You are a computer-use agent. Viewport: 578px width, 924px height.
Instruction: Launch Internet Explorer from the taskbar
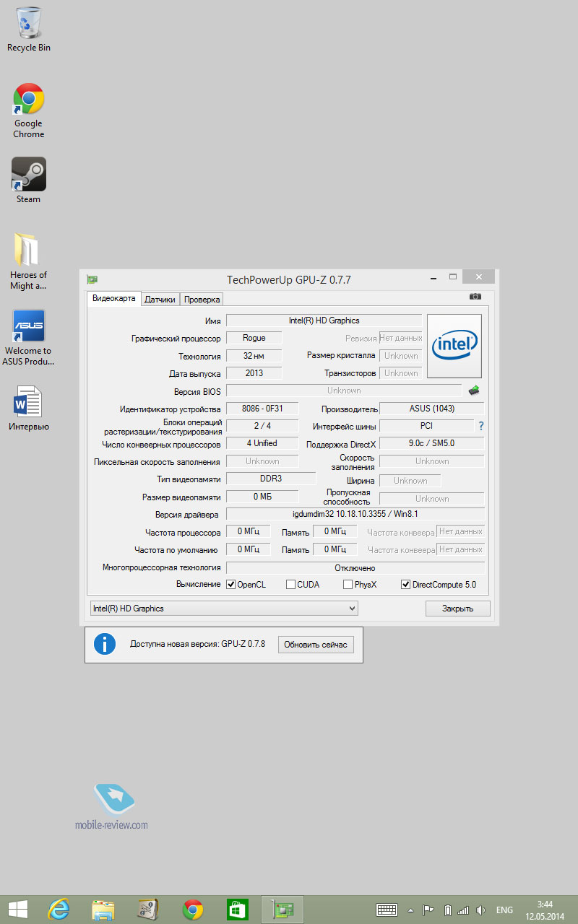58,909
